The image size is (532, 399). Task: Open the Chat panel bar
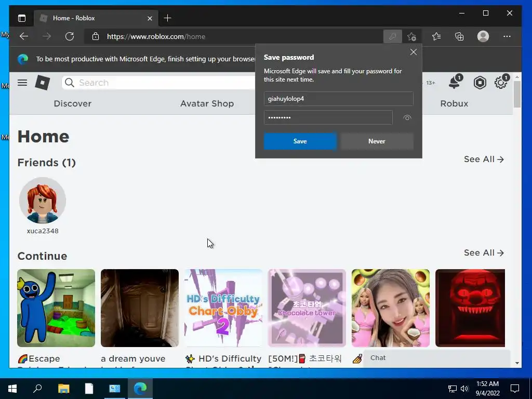436,358
